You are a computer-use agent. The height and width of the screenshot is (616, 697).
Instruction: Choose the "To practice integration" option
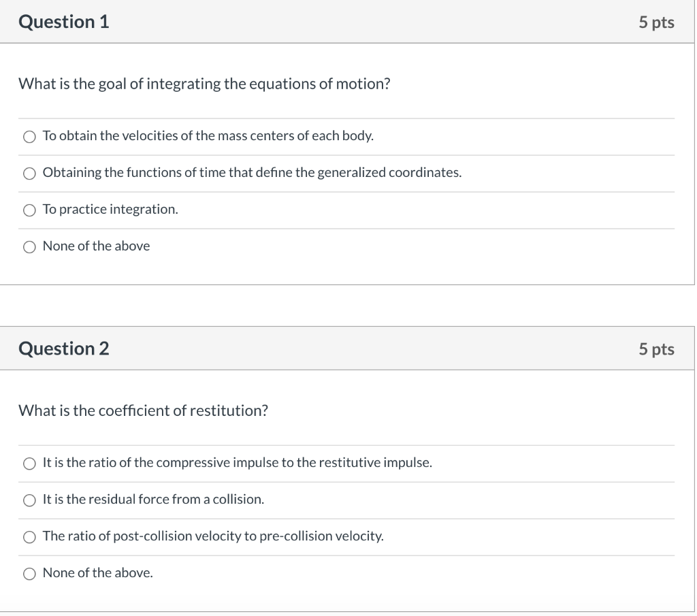29,210
